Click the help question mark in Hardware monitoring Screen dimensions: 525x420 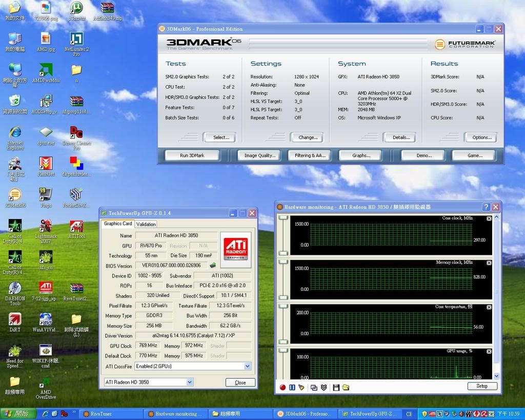[486, 207]
